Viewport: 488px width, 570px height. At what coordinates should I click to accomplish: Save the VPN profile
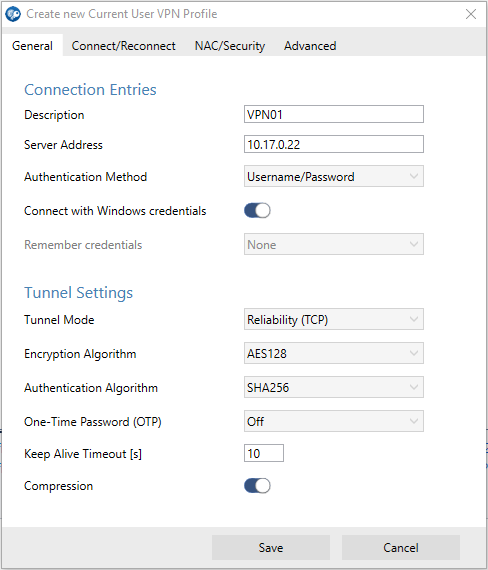(x=271, y=547)
